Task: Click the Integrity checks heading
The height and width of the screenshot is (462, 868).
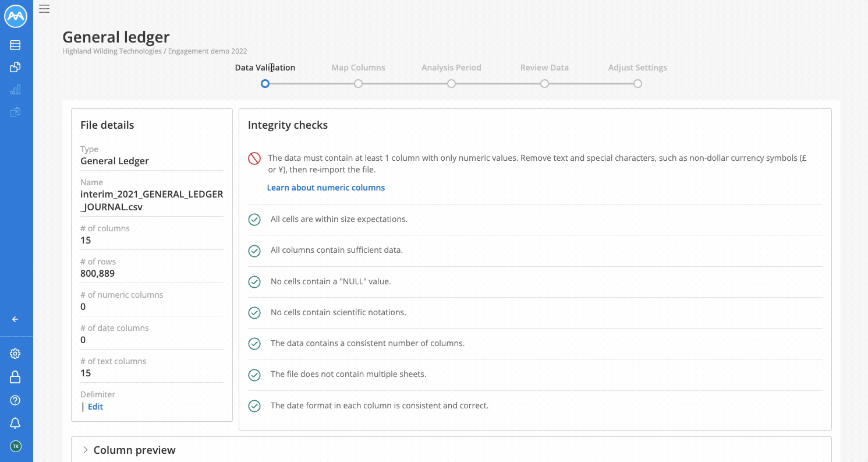Action: click(288, 125)
